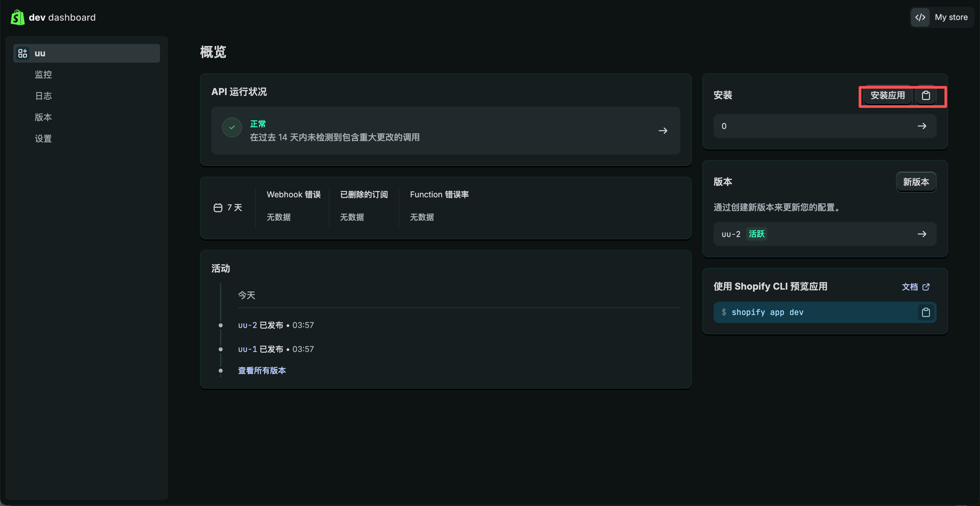Open 设置 sidebar item
The width and height of the screenshot is (980, 506).
(43, 138)
